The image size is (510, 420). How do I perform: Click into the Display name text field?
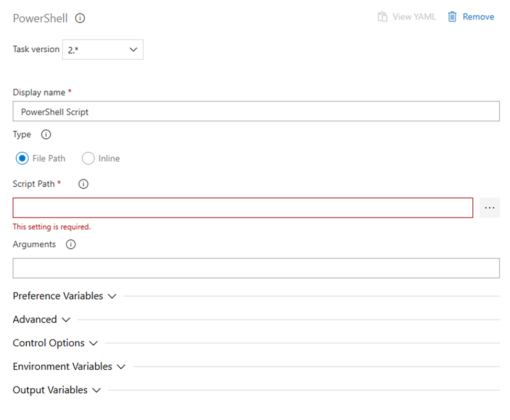click(256, 111)
